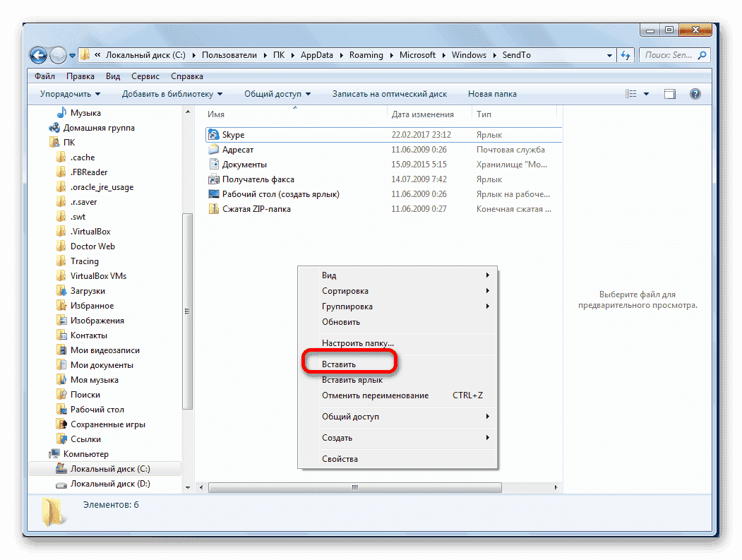This screenshot has height=560, width=742.
Task: Select the Skype shortcut icon
Action: click(213, 134)
